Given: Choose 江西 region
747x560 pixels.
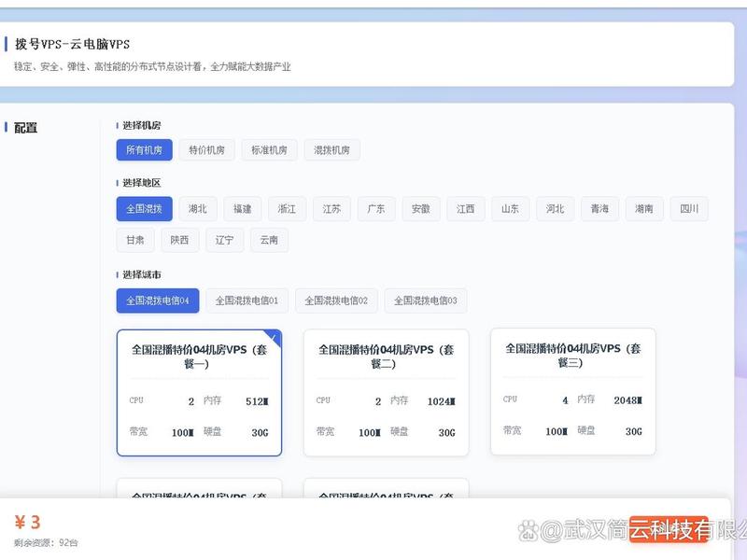Looking at the screenshot, I should point(465,209).
